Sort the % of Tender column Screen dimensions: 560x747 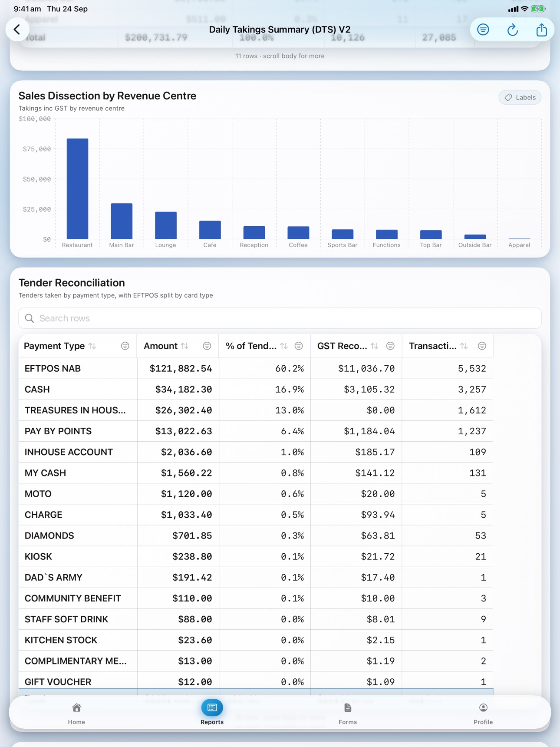pos(284,346)
